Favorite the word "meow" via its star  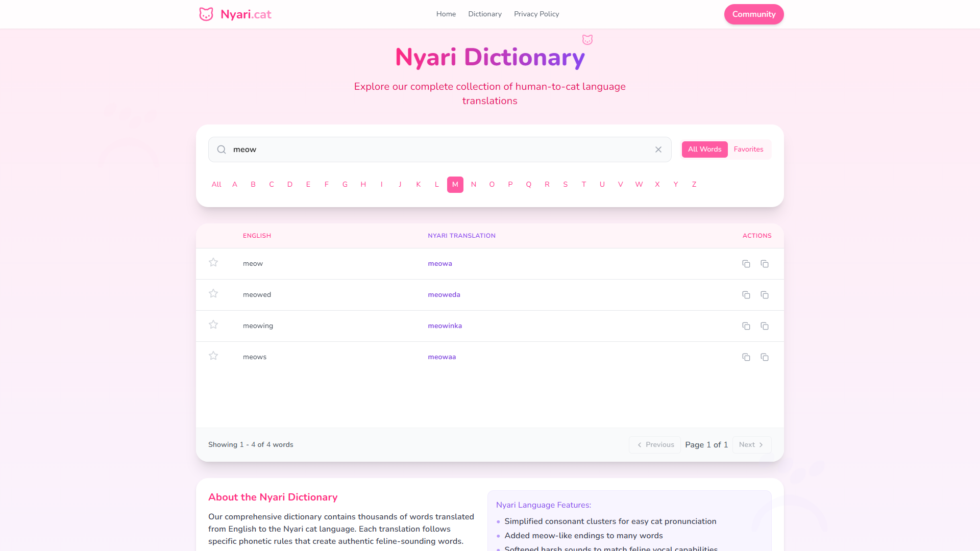point(213,262)
